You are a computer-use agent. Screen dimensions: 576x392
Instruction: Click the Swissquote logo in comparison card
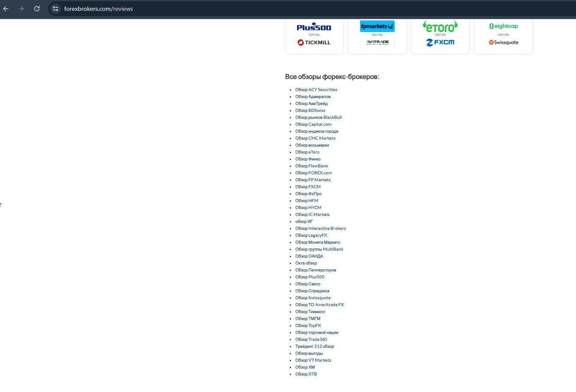504,42
